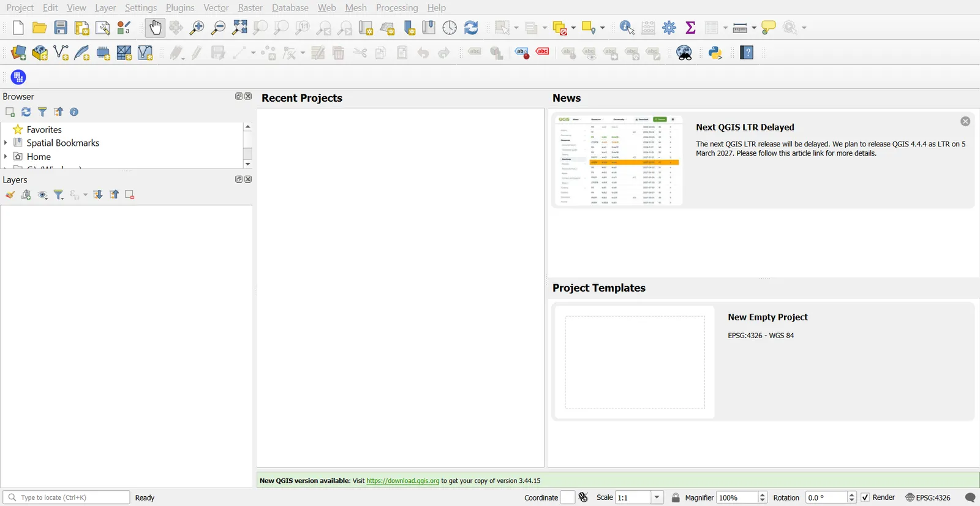980x506 pixels.
Task: Open the Select Features dropdown arrow
Action: pos(516,28)
